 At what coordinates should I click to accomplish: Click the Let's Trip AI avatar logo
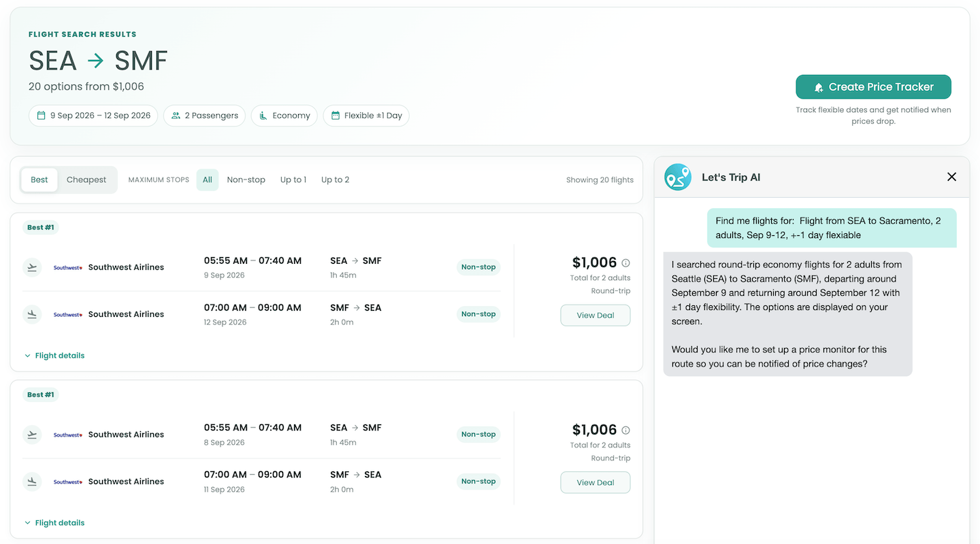click(x=677, y=177)
